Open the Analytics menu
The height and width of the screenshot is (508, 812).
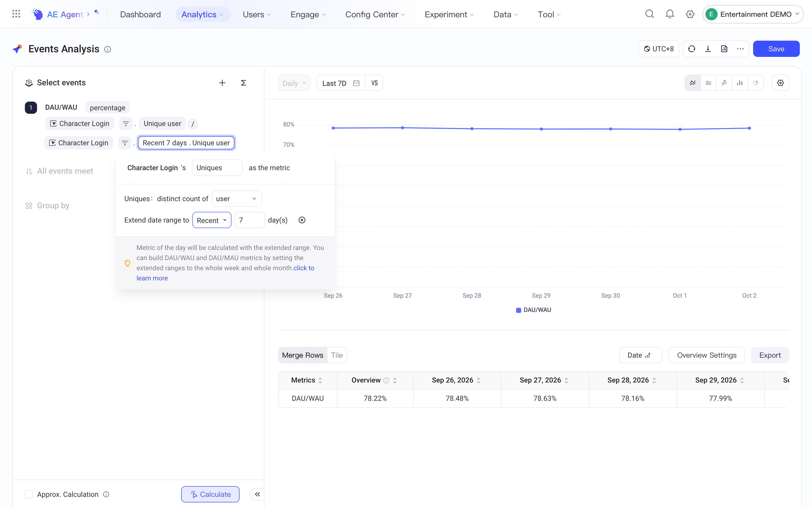tap(203, 14)
